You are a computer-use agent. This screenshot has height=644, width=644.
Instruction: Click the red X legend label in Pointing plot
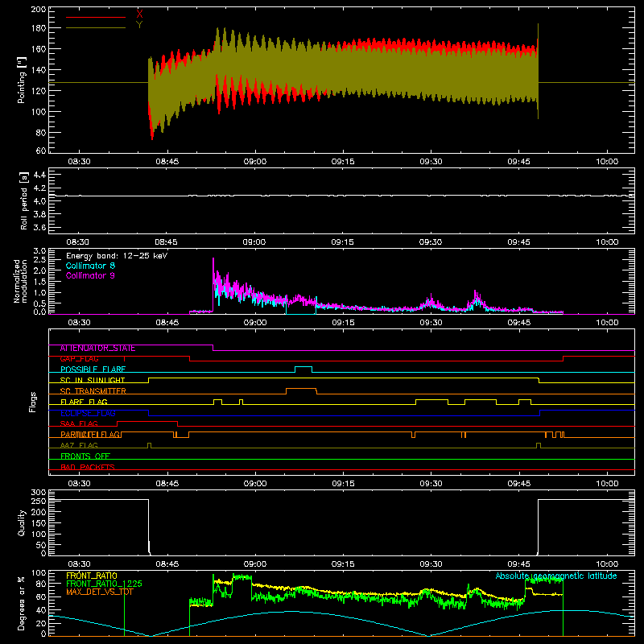coord(139,14)
